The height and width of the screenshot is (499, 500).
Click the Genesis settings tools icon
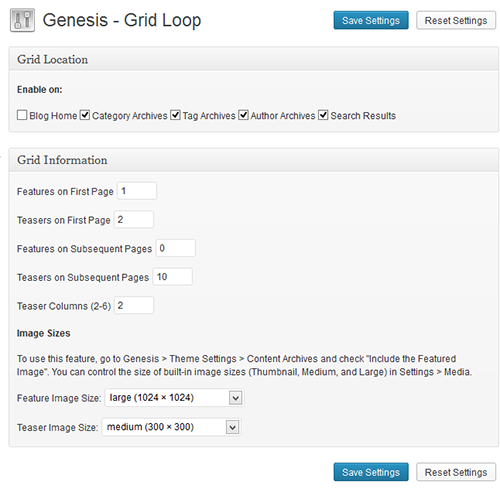coord(22,20)
